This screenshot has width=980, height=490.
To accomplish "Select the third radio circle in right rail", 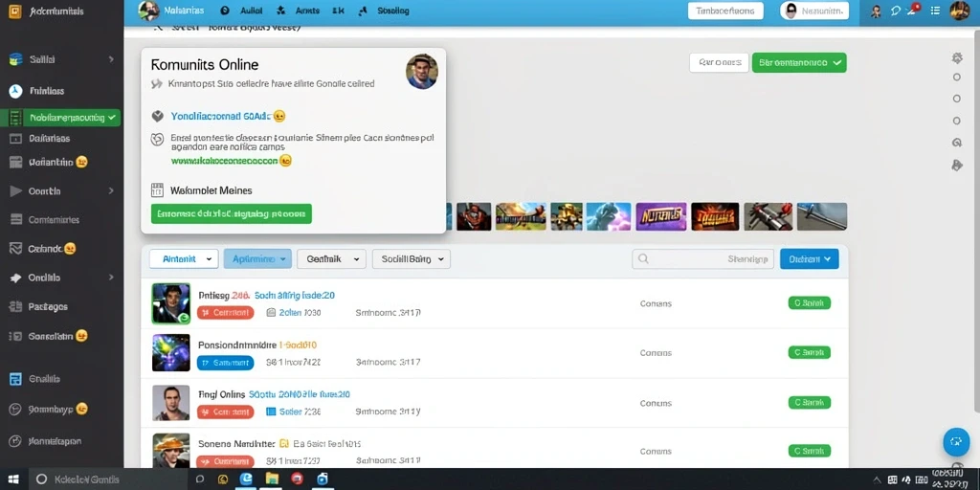I will click(x=956, y=121).
